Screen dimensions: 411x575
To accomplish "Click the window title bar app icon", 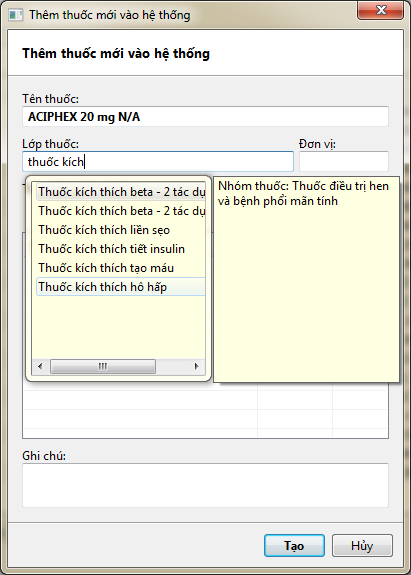I will 15,15.
